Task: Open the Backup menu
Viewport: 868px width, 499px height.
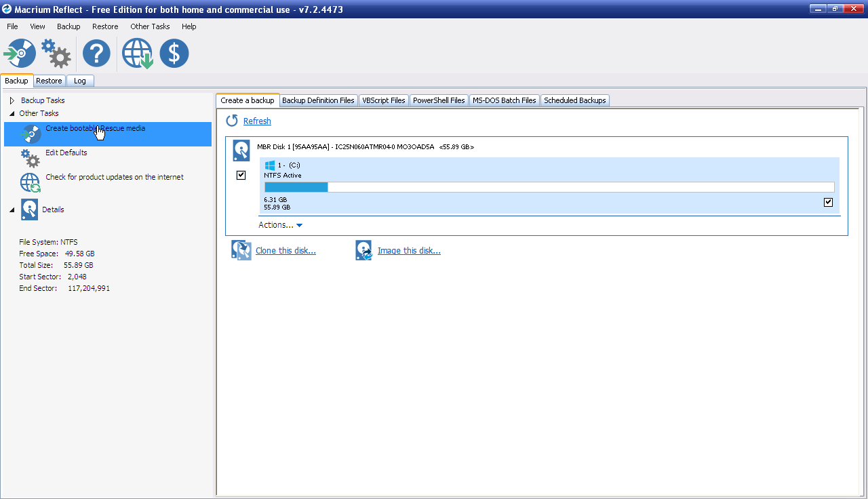Action: tap(68, 26)
